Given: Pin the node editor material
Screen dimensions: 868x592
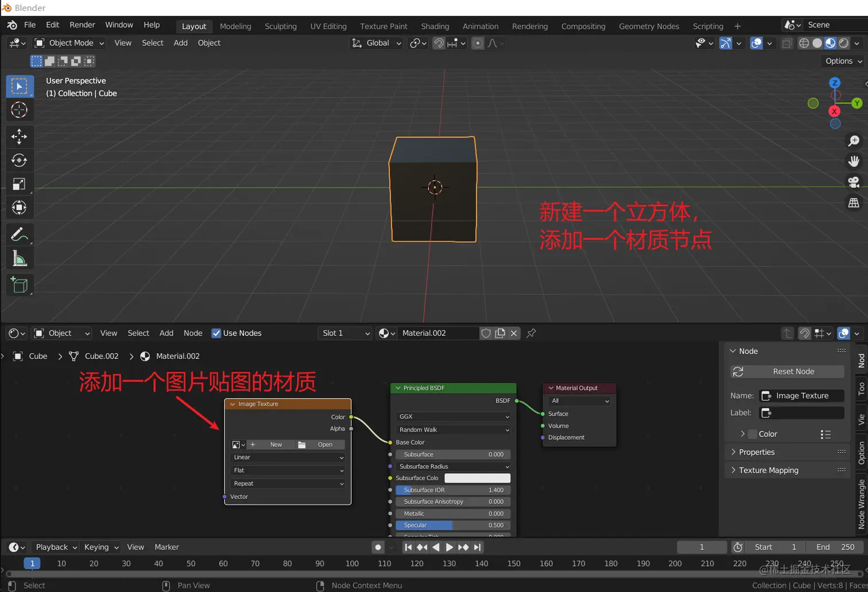Looking at the screenshot, I should (x=531, y=333).
